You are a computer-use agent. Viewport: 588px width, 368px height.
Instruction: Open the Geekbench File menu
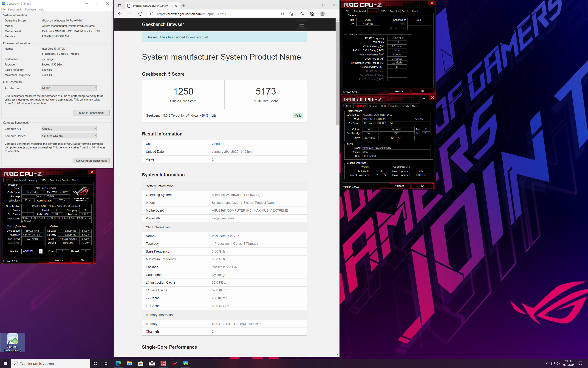pos(3,9)
